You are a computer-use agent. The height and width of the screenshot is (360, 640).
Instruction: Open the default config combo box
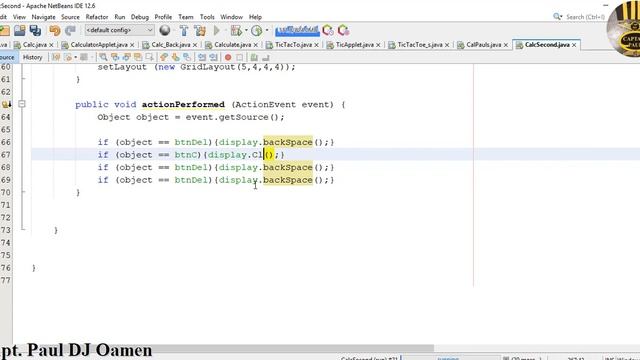(119, 30)
